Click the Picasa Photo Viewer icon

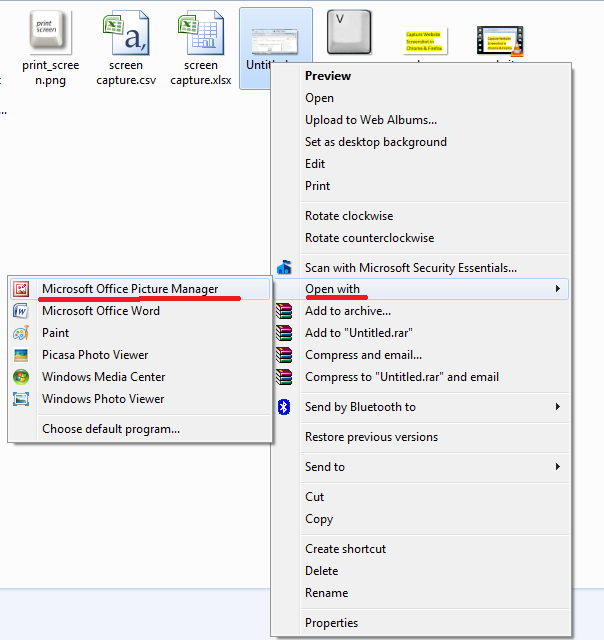(x=21, y=355)
